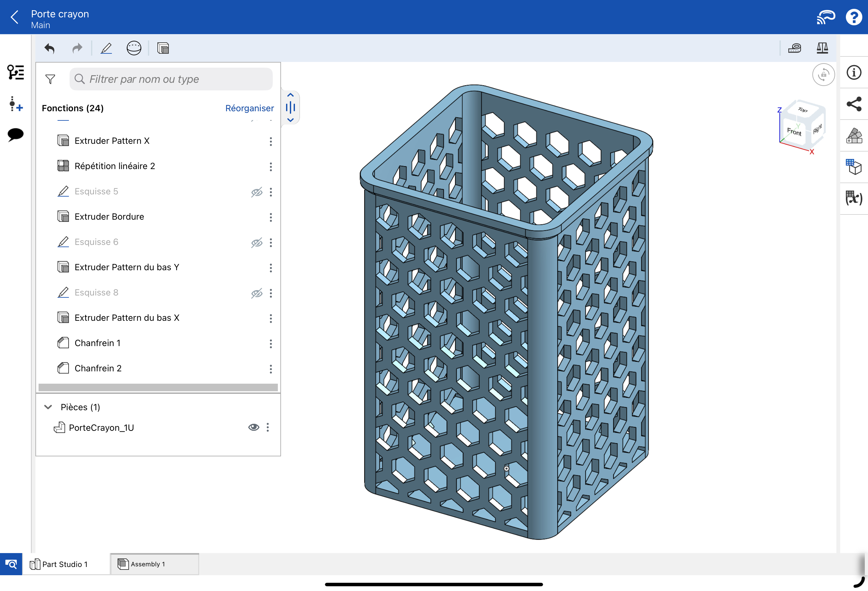Hide the PorteCrayon_1U part

[x=254, y=428]
